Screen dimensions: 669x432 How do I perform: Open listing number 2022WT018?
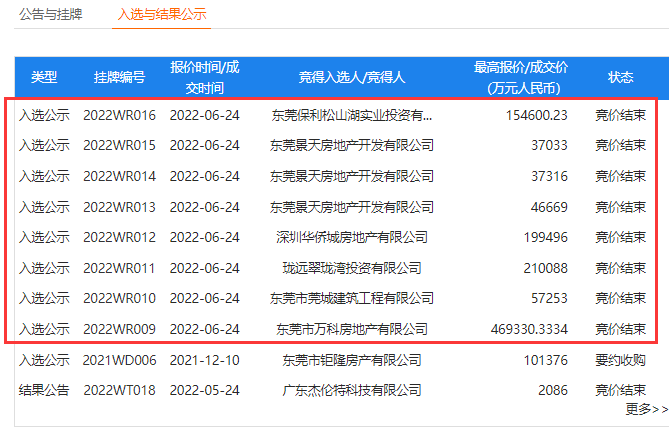click(119, 390)
